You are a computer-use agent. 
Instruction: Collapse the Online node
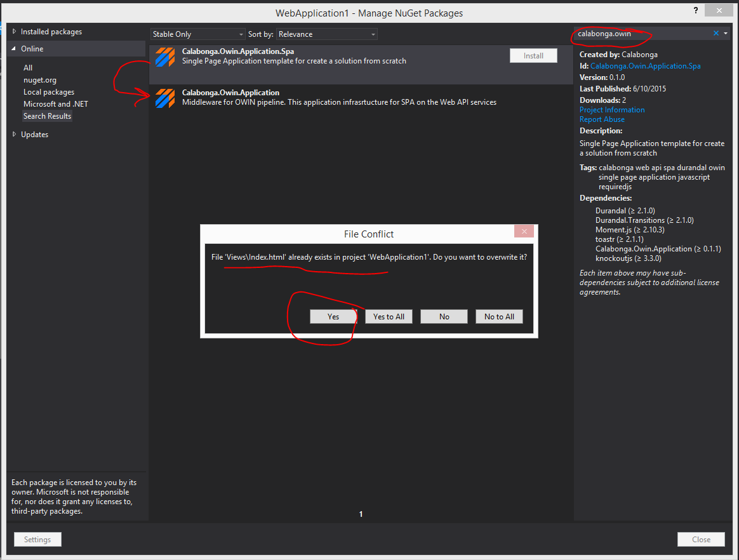[x=14, y=48]
